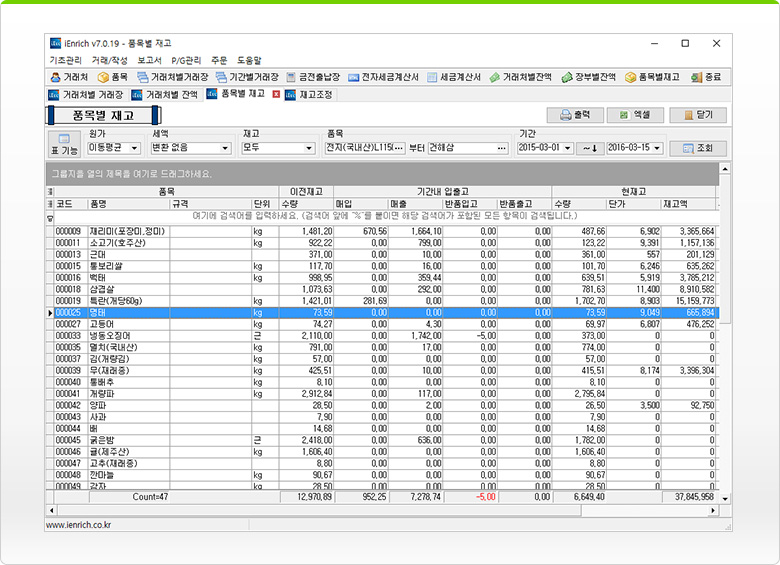
Task: Open the 거래처 toolbar item
Action: click(69, 77)
